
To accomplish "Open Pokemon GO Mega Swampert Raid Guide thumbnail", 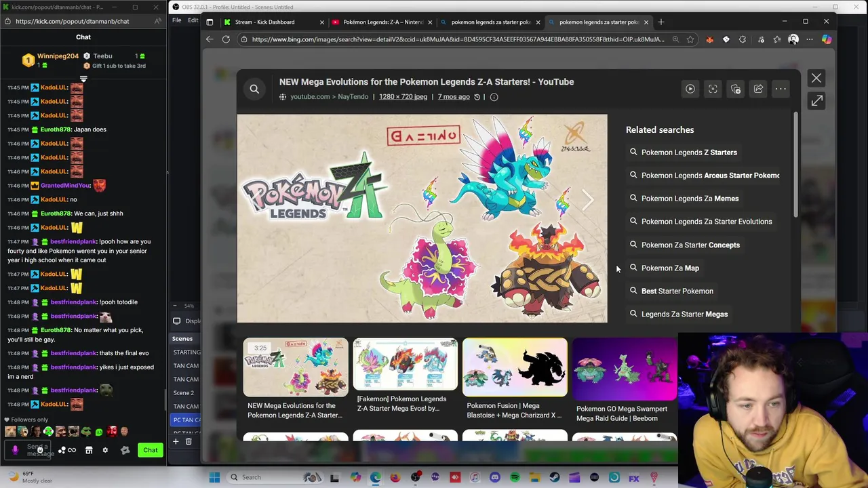I will pyautogui.click(x=625, y=369).
